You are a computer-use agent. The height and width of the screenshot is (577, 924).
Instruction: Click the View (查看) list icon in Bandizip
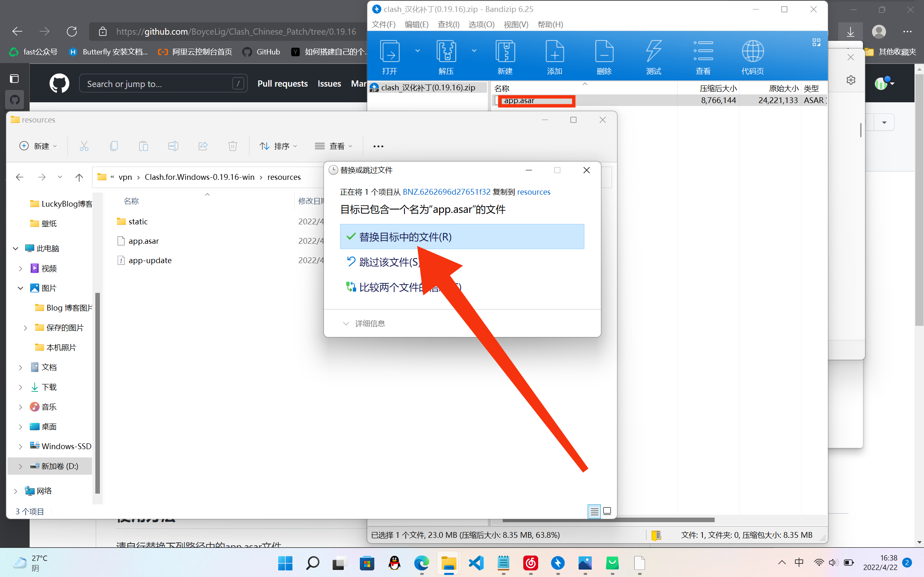(703, 52)
